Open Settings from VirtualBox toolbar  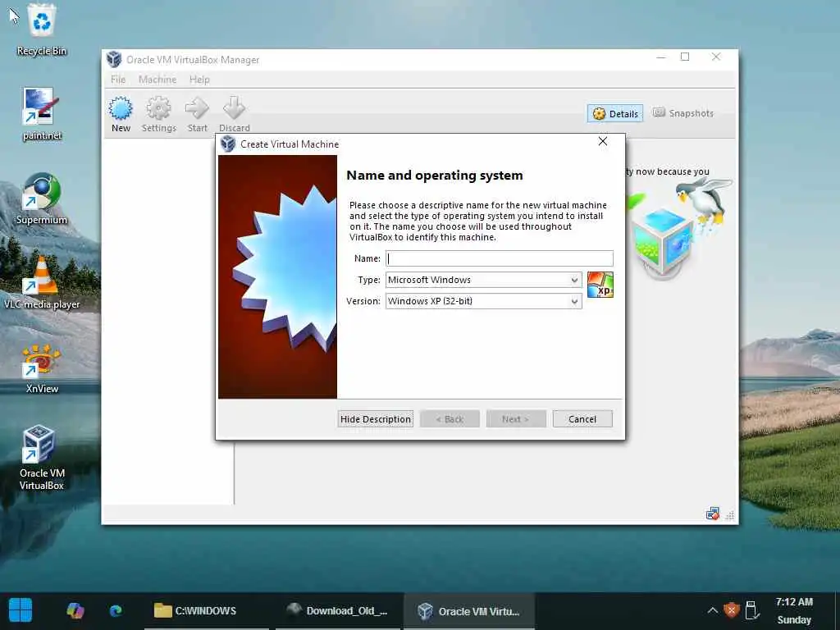(x=158, y=114)
